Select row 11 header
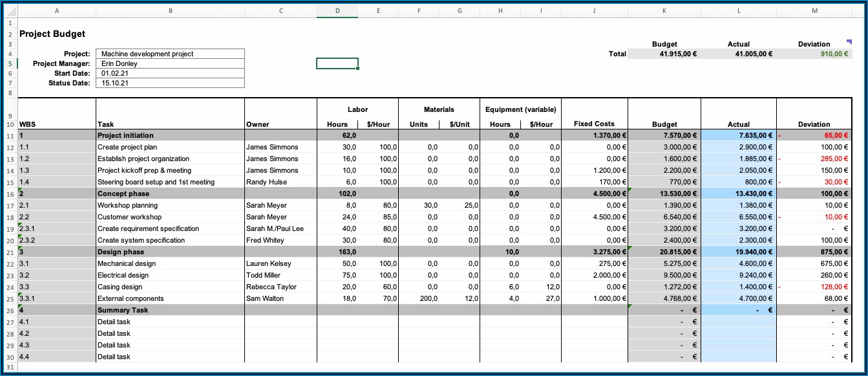 pos(9,136)
